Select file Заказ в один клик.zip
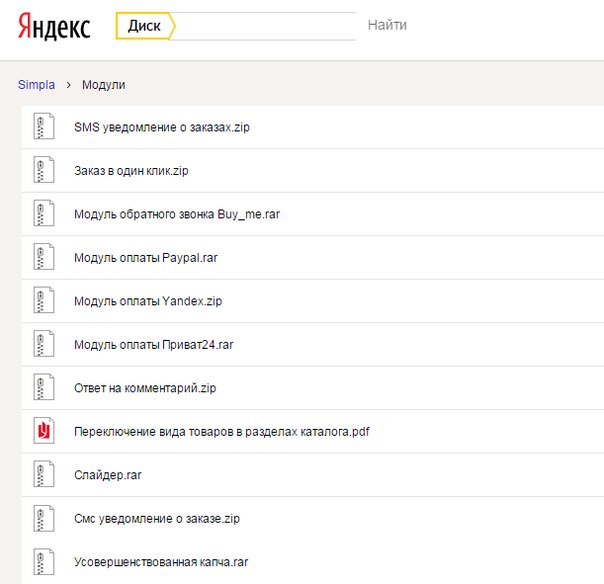 click(x=131, y=170)
